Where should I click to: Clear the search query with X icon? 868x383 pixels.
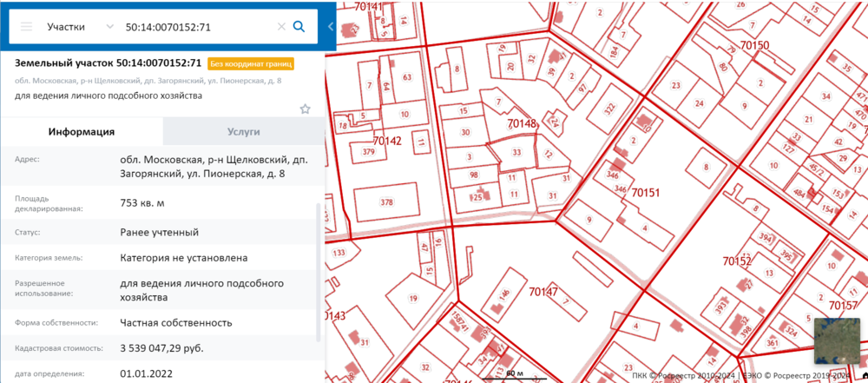pyautogui.click(x=280, y=27)
